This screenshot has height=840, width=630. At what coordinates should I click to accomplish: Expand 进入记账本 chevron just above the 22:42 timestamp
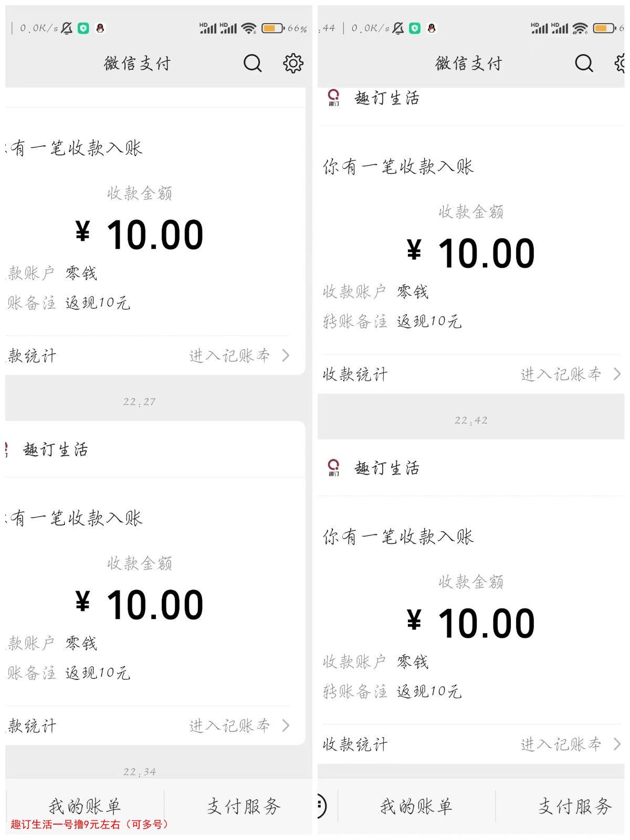[617, 374]
